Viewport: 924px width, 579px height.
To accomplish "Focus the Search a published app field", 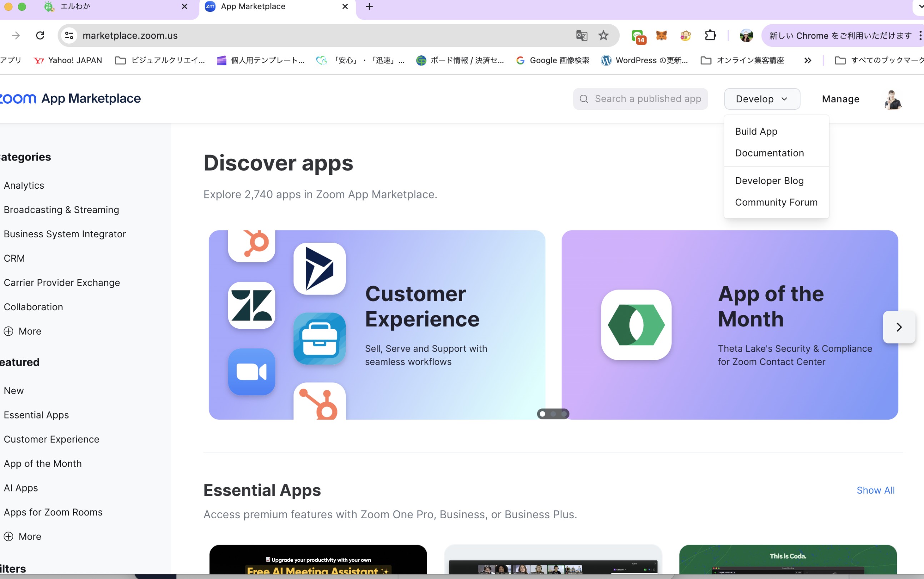I will [x=640, y=99].
